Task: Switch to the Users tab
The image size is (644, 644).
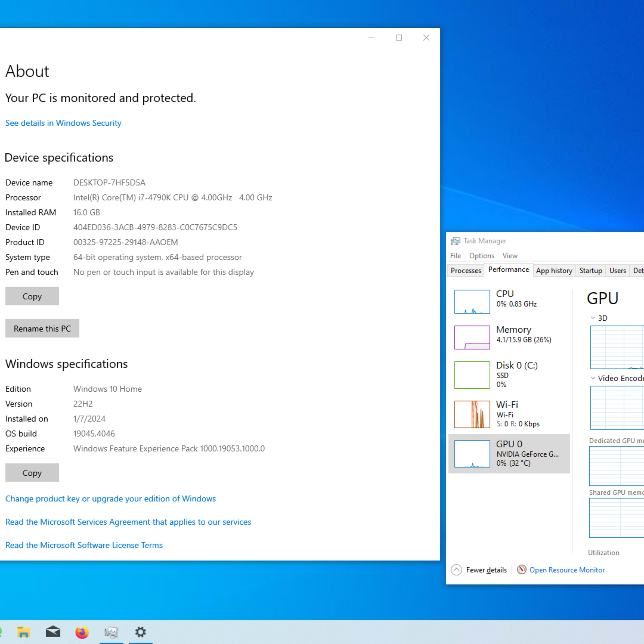Action: coord(617,270)
